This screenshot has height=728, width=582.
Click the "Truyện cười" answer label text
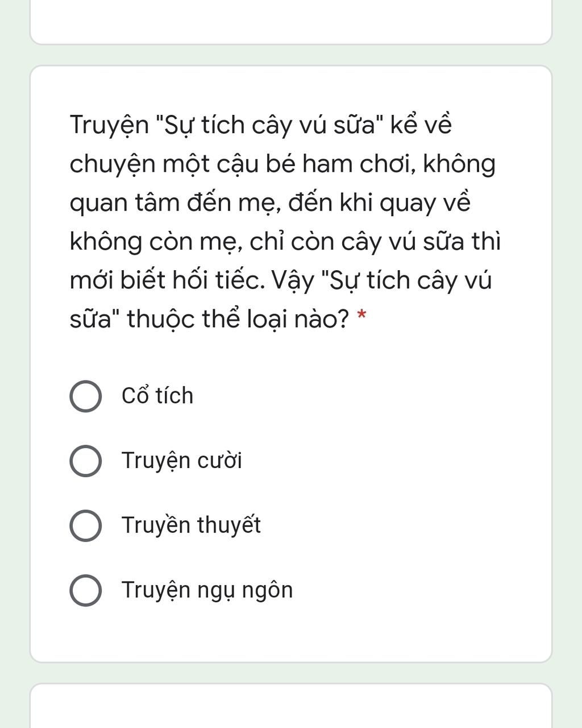pyautogui.click(x=182, y=461)
